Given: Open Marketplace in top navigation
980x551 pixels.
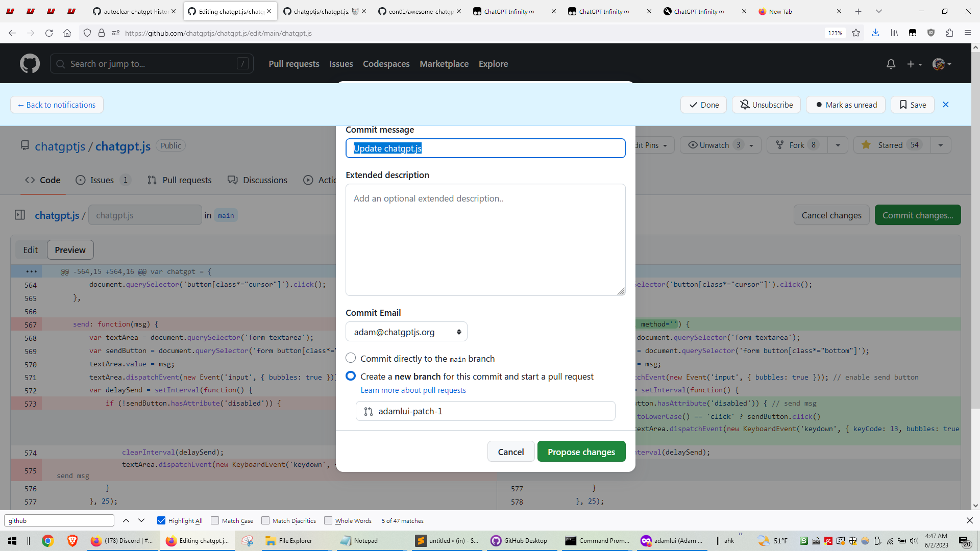Looking at the screenshot, I should 444,64.
